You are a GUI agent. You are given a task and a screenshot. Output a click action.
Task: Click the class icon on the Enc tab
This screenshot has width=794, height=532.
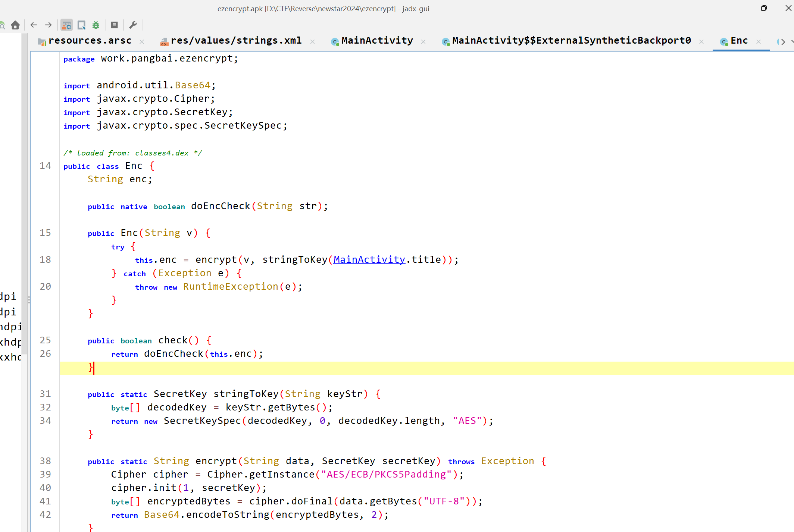pyautogui.click(x=724, y=42)
